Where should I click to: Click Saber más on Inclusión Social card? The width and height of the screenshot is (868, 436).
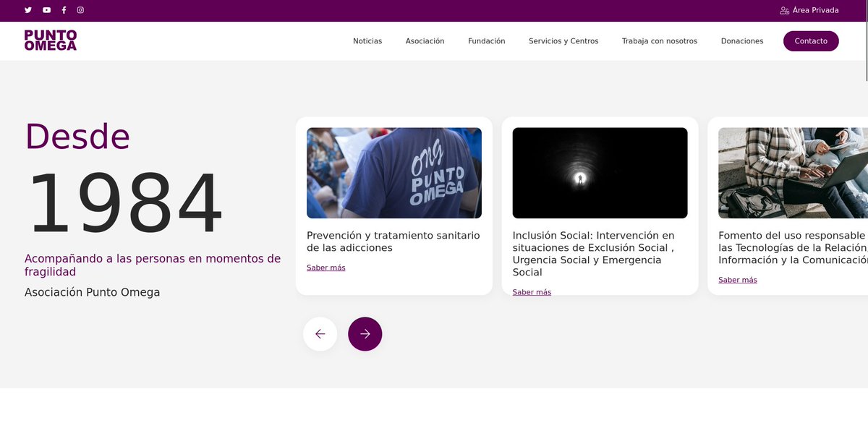(532, 291)
